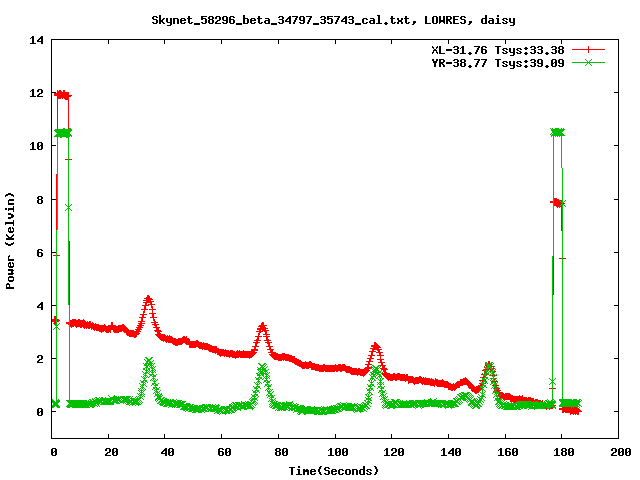
Task: Click the legend entry 'YR-38.77 Tsys:39.09'
Action: [x=498, y=63]
